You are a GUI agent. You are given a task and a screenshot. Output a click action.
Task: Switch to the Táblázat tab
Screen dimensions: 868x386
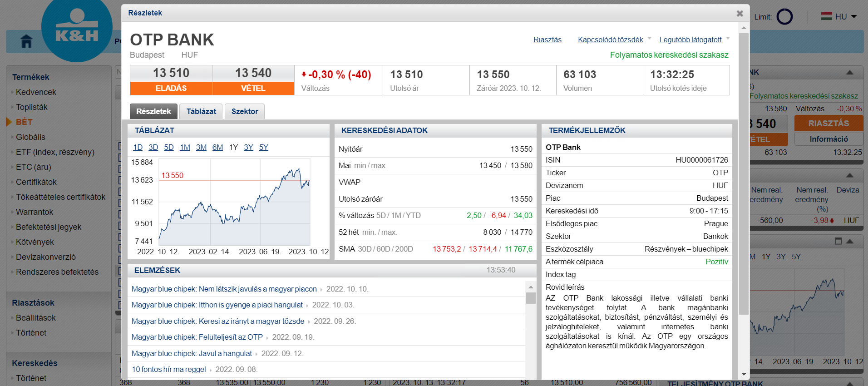[201, 111]
